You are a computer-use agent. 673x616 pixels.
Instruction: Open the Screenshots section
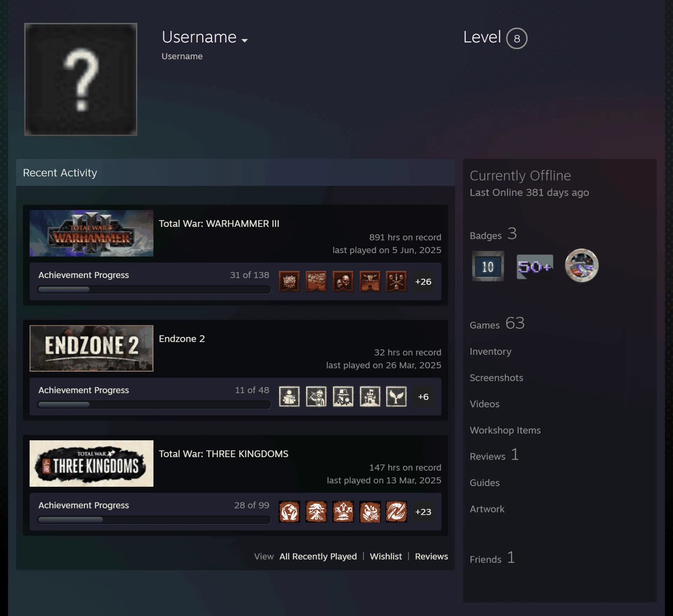[496, 378]
